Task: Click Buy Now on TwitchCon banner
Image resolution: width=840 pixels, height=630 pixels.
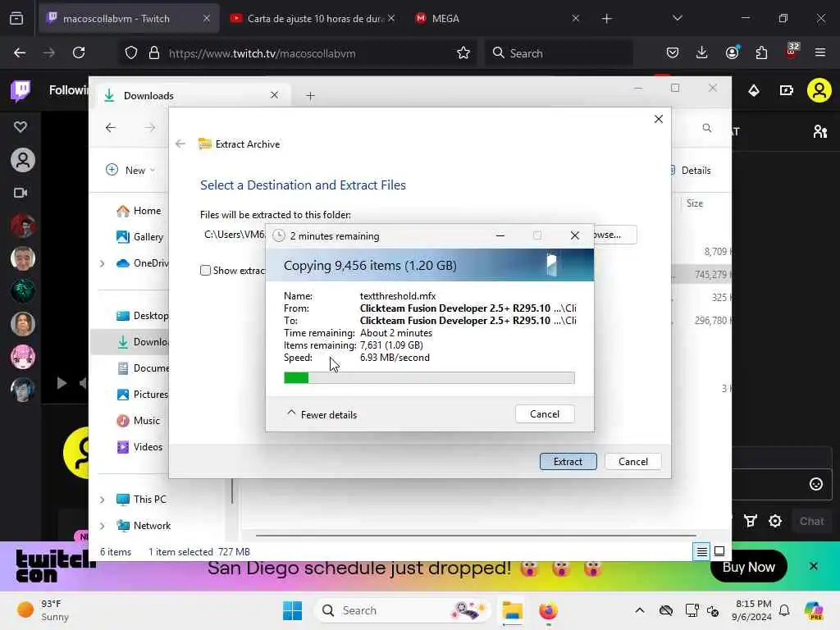Action: point(748,567)
